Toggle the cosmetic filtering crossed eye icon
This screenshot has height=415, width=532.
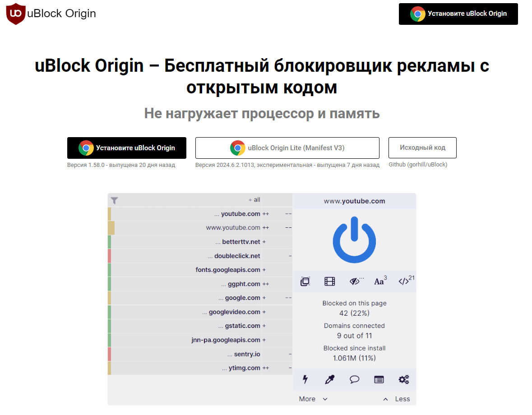click(x=355, y=281)
